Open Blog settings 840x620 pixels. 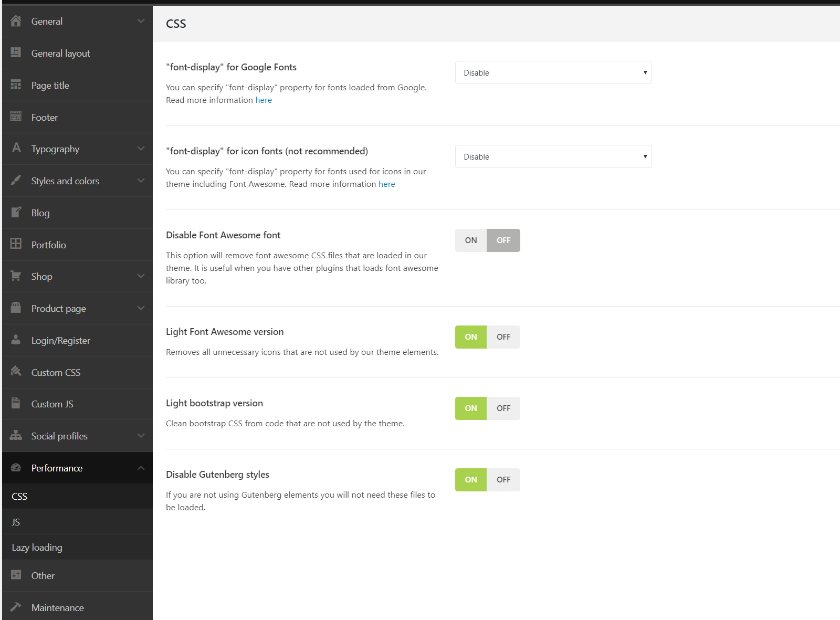(77, 213)
